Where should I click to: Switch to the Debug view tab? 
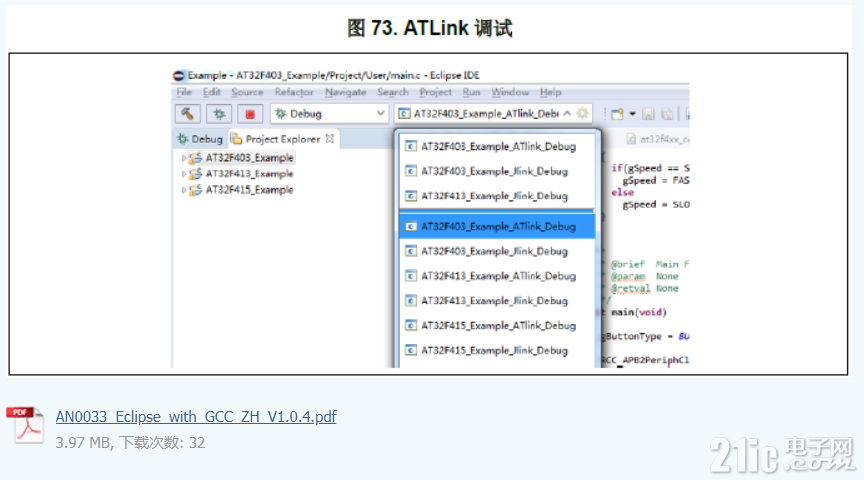pos(200,139)
